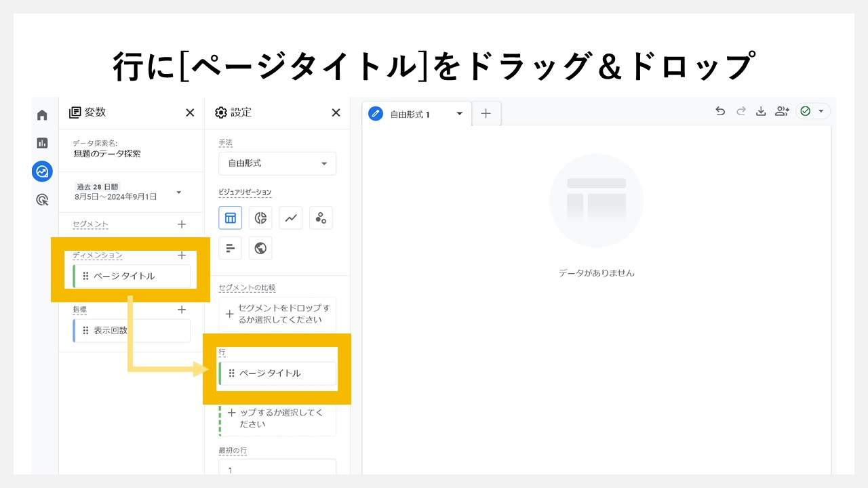868x488 pixels.
Task: Select the scatter plot visualization
Action: coord(321,218)
